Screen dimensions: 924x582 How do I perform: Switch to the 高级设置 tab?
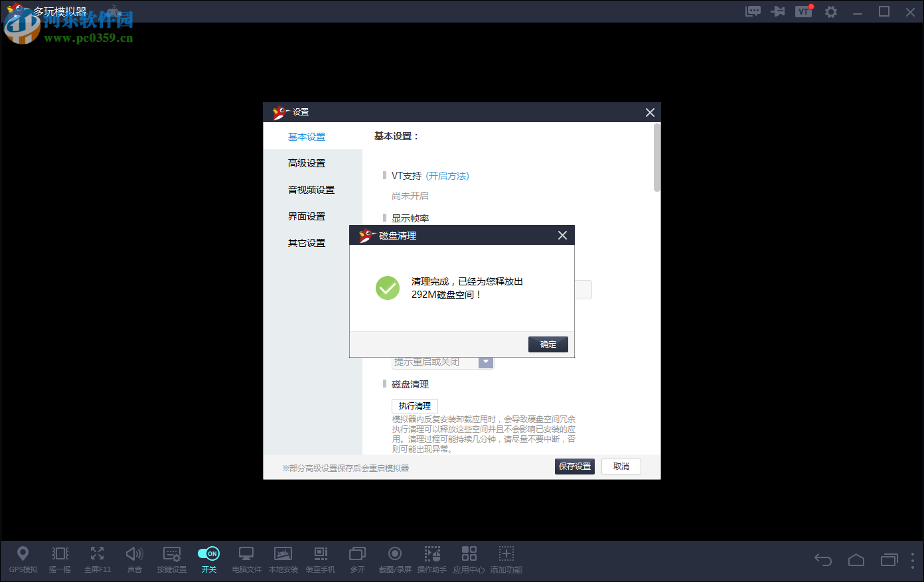(306, 163)
